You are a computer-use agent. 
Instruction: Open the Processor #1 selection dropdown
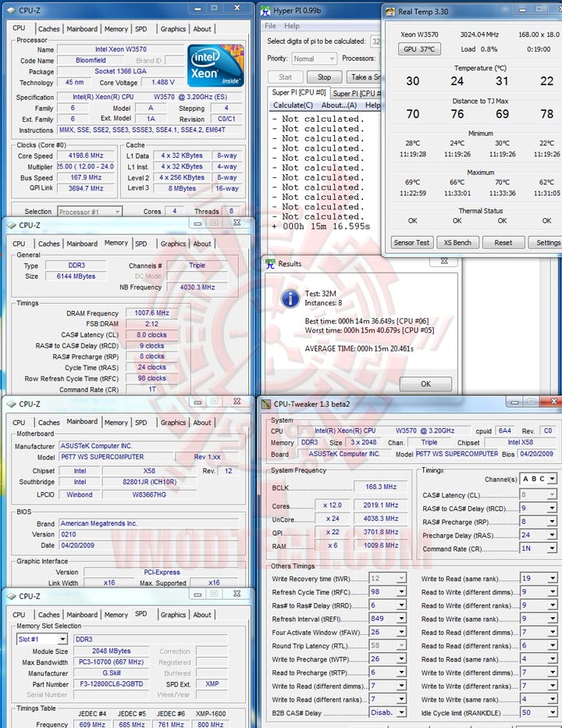pos(90,212)
